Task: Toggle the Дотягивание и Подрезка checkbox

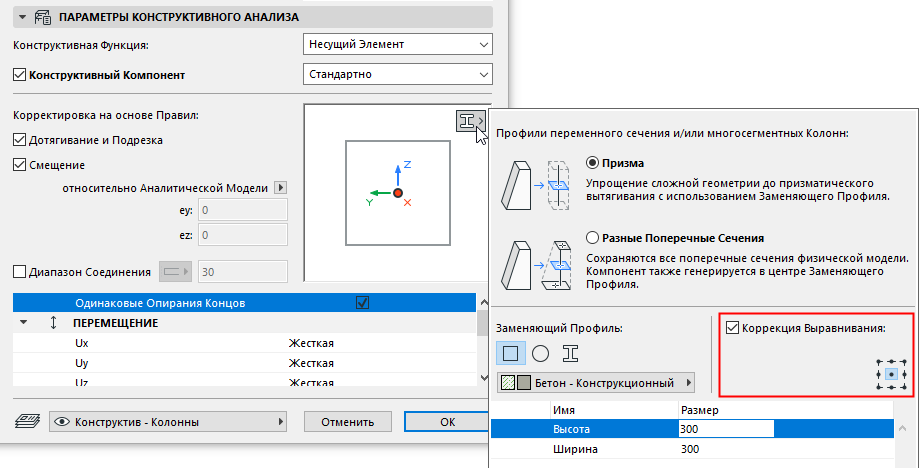Action: click(x=19, y=140)
